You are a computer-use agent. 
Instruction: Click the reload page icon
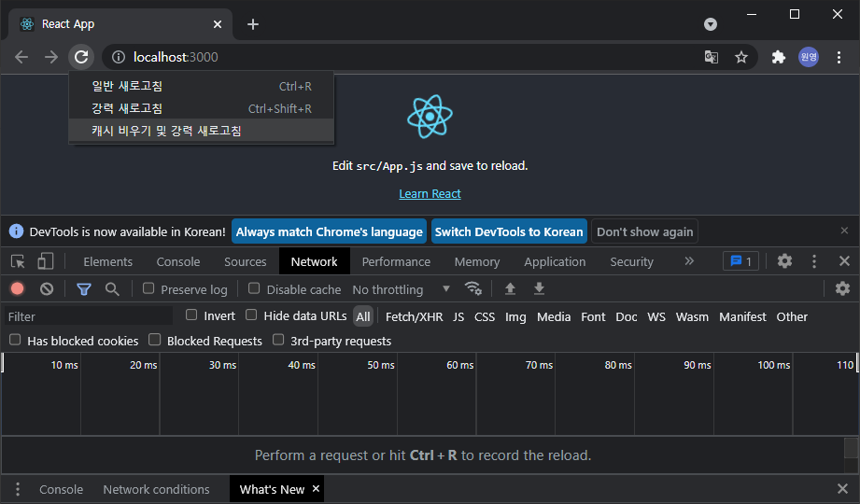pos(81,57)
